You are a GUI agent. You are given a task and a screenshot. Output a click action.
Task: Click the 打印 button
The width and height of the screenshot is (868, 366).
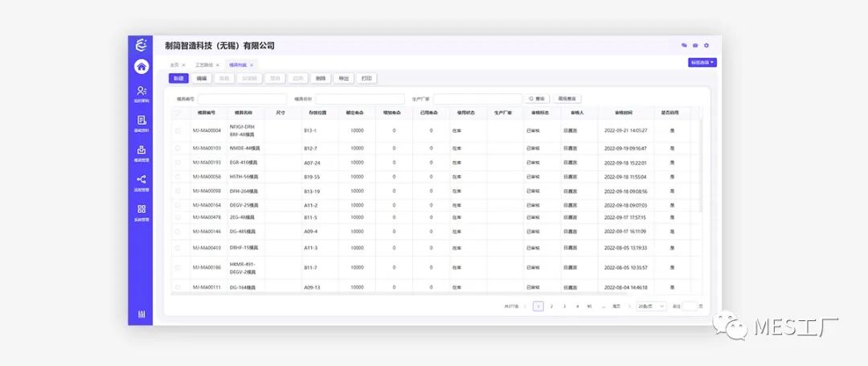[366, 79]
